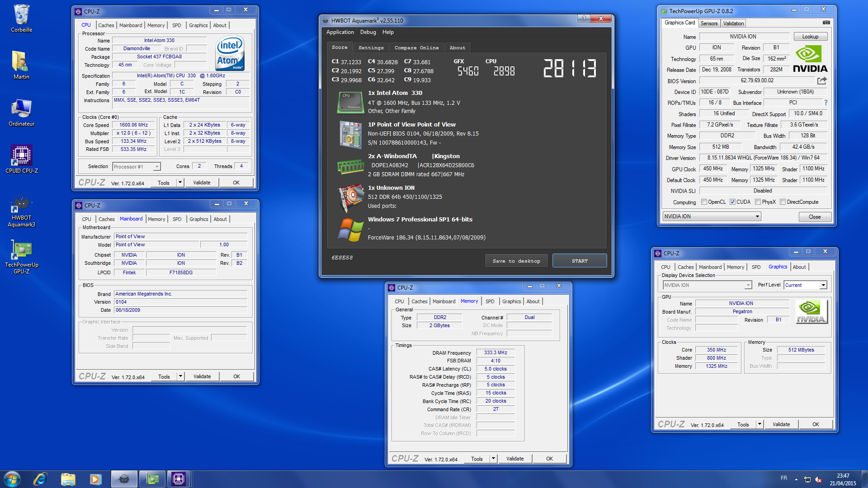Expand Tools arrow in CPU-Z CPU window
This screenshot has height=488, width=868.
pos(180,183)
